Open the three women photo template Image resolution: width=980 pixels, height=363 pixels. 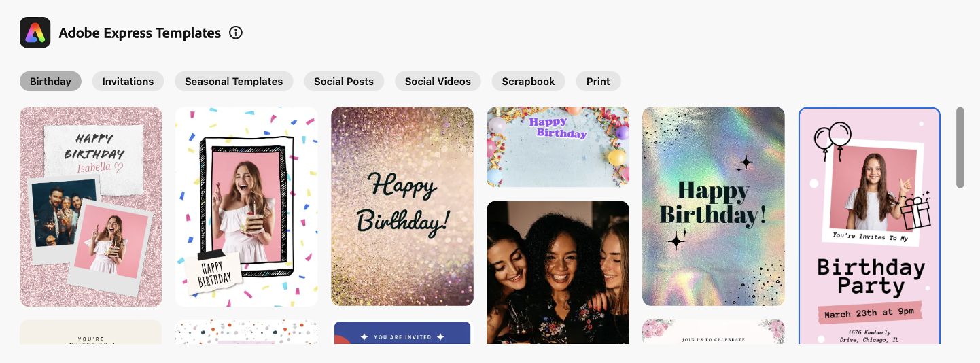point(558,272)
